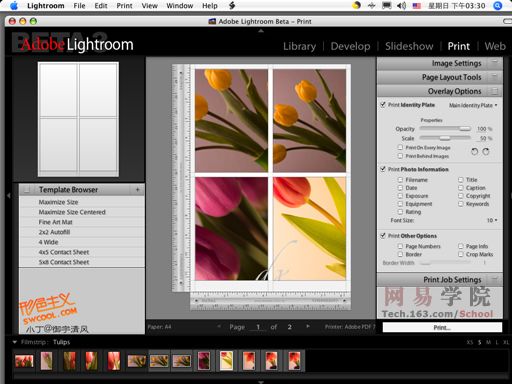Add a new template with plus icon
Viewport: 512px width, 384px height.
pyautogui.click(x=137, y=190)
